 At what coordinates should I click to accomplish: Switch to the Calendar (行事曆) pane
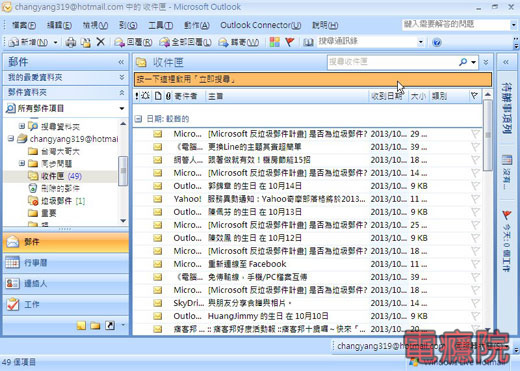pyautogui.click(x=66, y=263)
